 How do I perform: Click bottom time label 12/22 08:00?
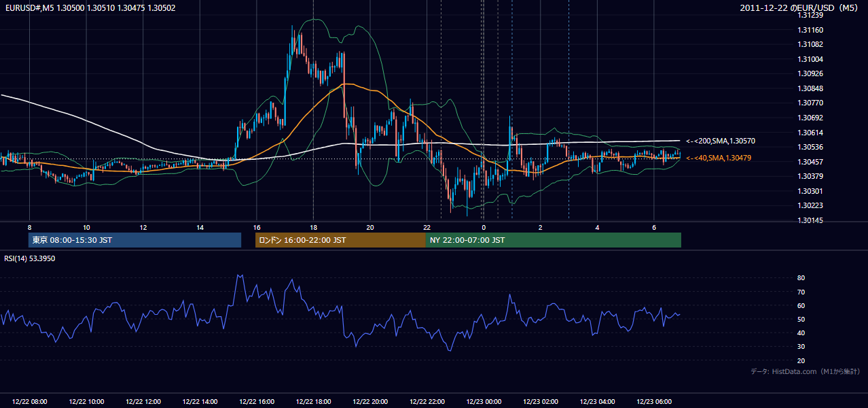[29, 402]
